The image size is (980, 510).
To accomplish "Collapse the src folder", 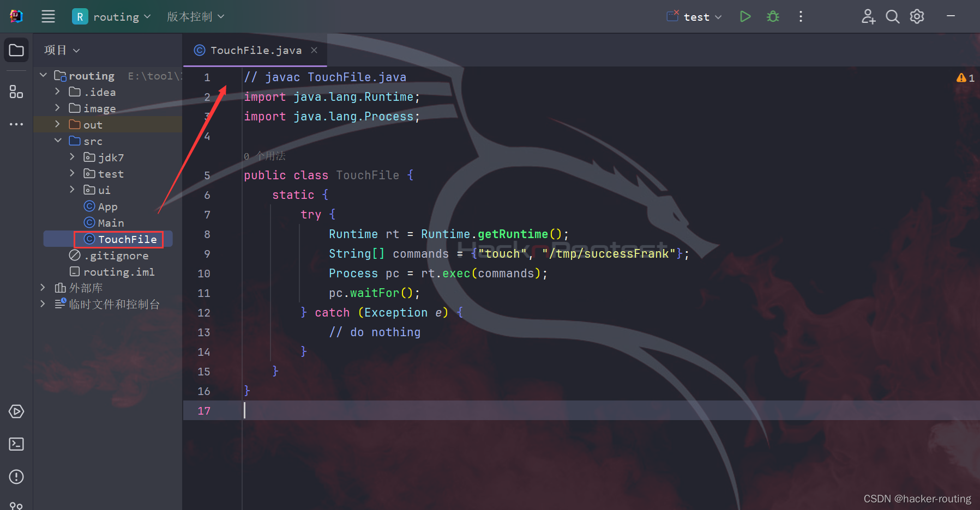I will [57, 141].
